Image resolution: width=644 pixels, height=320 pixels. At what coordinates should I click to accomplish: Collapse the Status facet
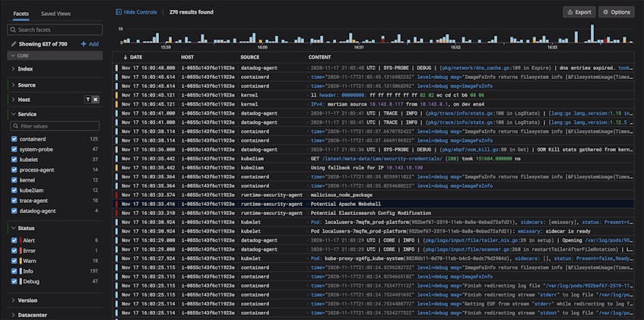tap(13, 228)
